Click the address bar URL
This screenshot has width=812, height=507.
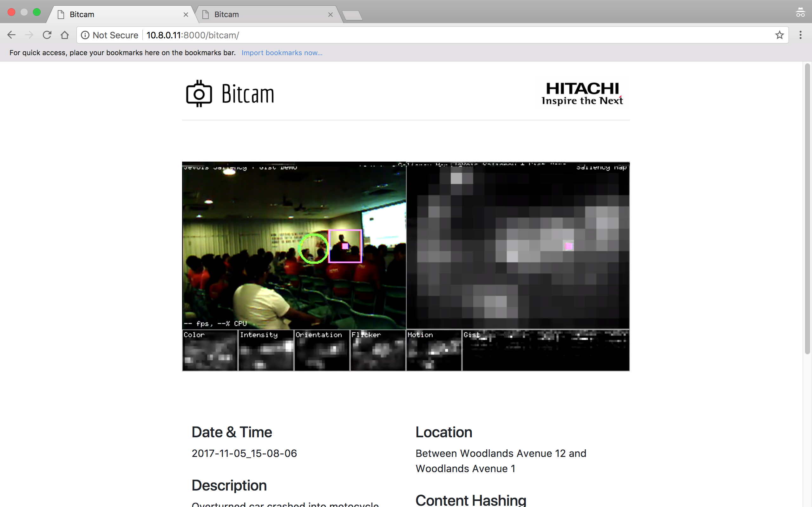pyautogui.click(x=193, y=35)
